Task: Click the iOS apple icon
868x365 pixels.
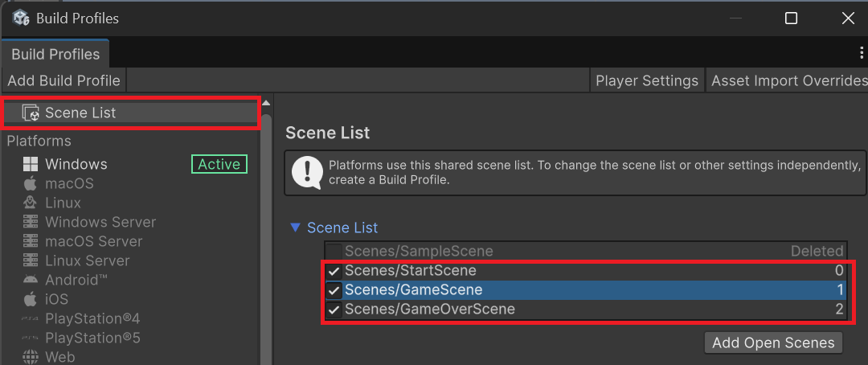Action: 30,299
